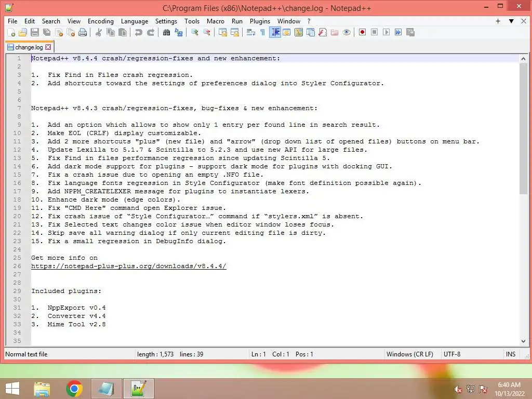This screenshot has height=399, width=532.
Task: Open User Defined Language dialog icon
Action: pyautogui.click(x=287, y=33)
